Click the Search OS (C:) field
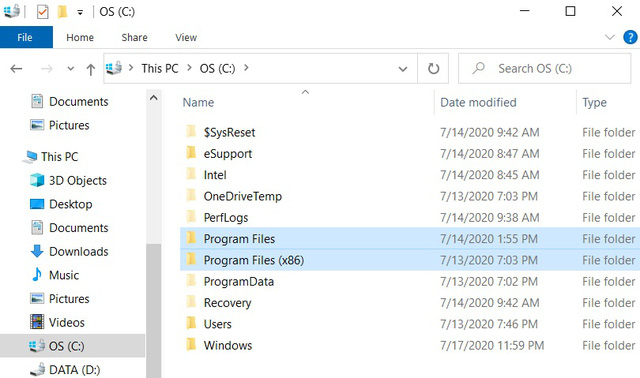The width and height of the screenshot is (640, 378). click(x=544, y=68)
